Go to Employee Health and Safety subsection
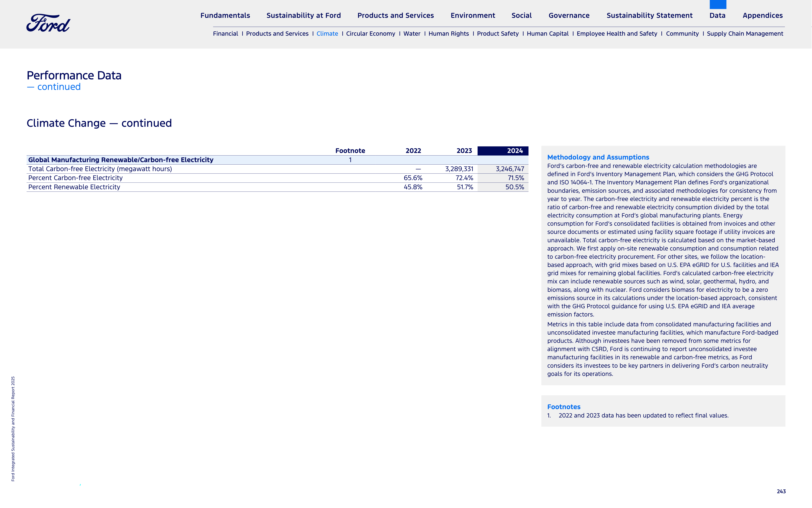812x508 pixels. (617, 34)
